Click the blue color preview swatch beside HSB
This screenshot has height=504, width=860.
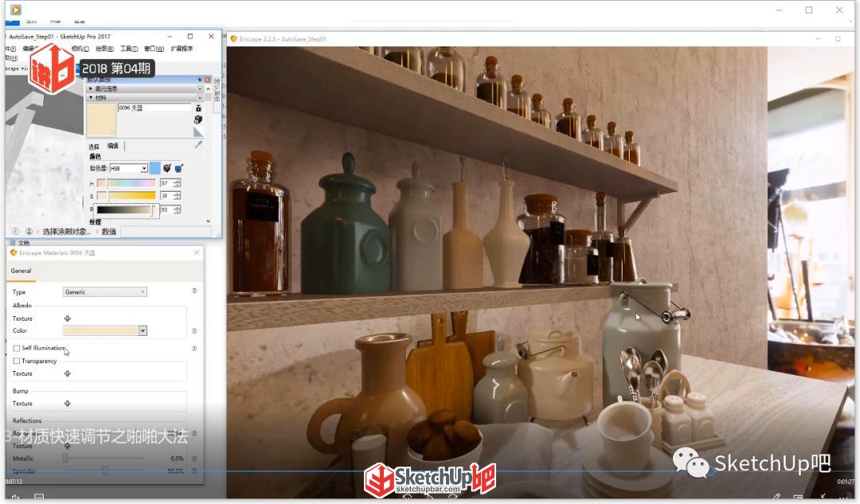tap(155, 168)
